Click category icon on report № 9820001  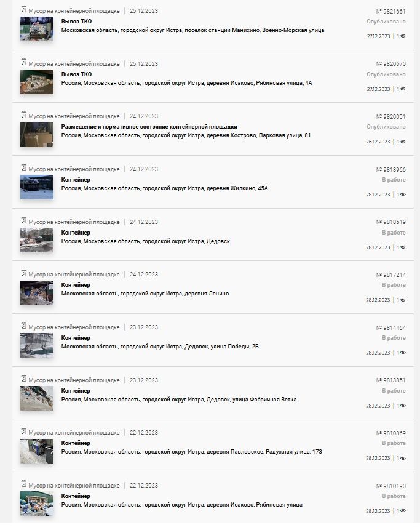(23, 115)
